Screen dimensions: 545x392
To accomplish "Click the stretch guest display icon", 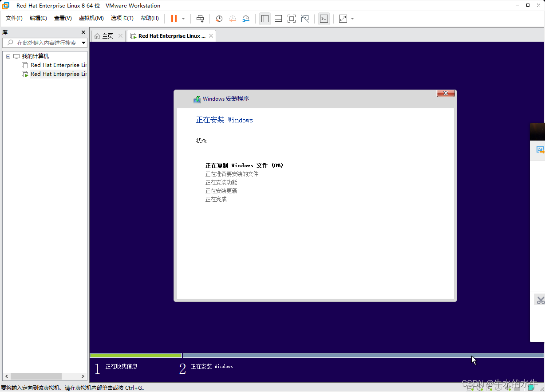I will 343,19.
